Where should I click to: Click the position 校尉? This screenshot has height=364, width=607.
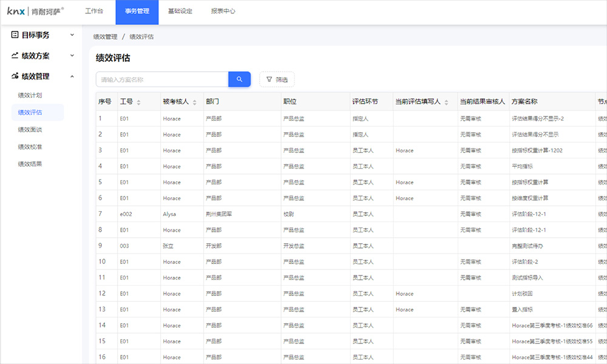click(x=288, y=214)
